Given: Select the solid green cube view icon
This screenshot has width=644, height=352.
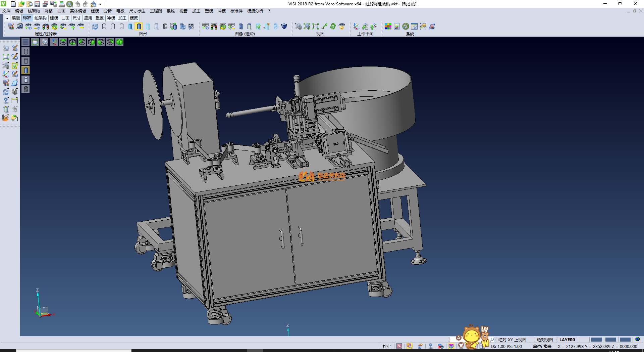Looking at the screenshot, I should pos(119,42).
